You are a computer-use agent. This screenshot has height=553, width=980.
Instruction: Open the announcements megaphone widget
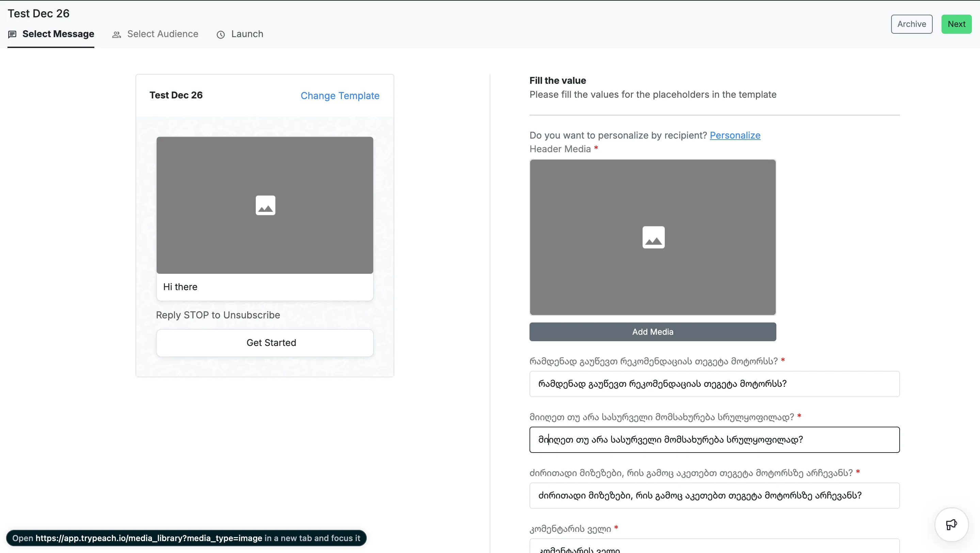tap(951, 524)
